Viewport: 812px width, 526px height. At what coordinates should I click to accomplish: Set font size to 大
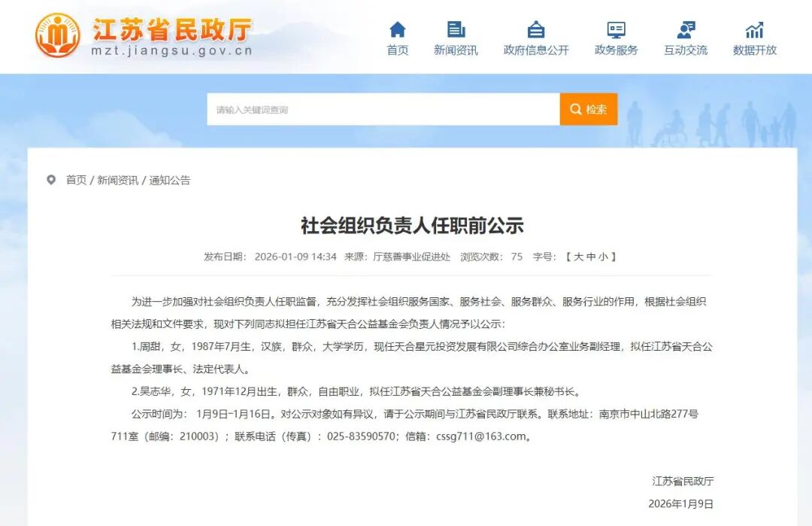coord(578,257)
